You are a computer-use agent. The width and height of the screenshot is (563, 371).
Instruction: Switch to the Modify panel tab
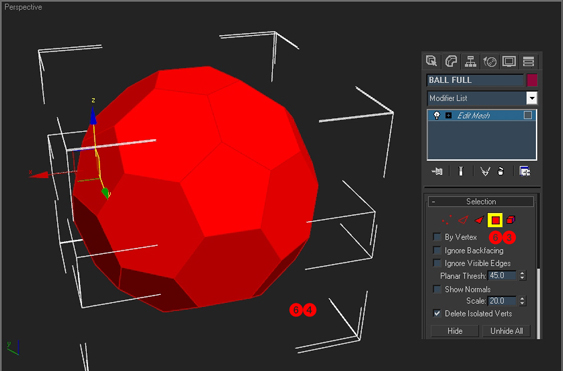click(451, 61)
